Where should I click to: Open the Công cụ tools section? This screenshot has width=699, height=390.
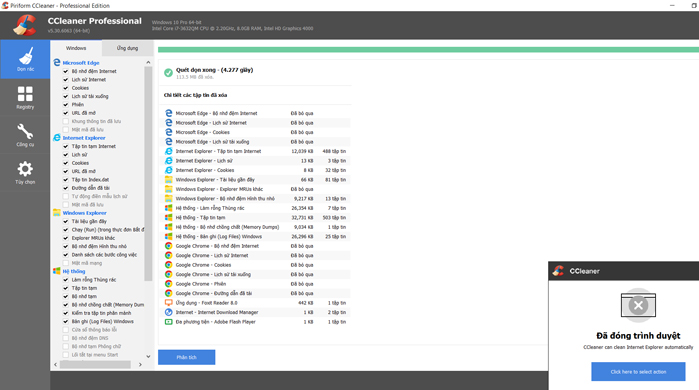(x=25, y=135)
